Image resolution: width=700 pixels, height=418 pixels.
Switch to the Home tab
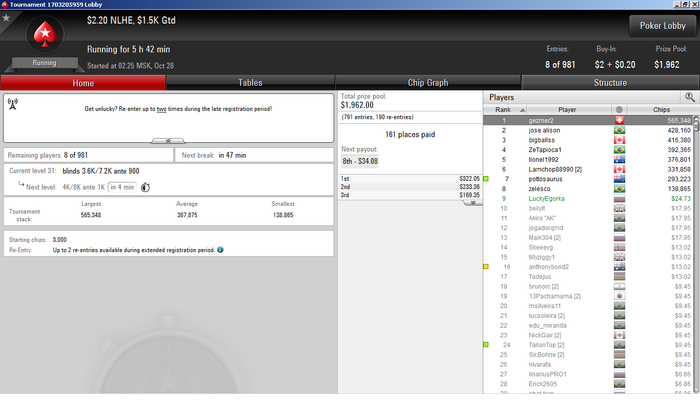(x=83, y=83)
